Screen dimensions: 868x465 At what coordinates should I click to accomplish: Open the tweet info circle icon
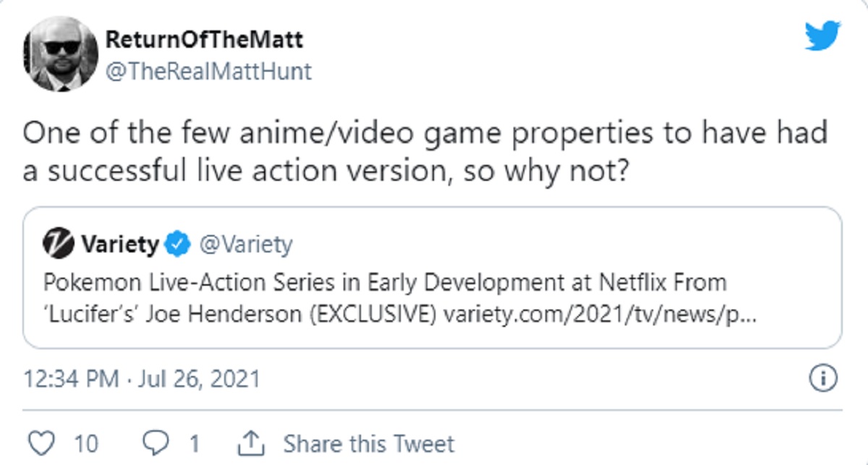click(x=824, y=378)
